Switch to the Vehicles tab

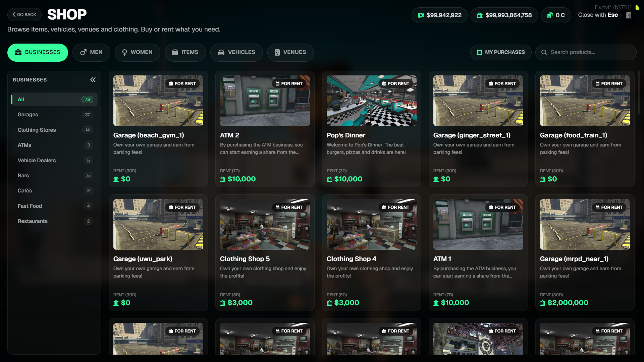(236, 52)
